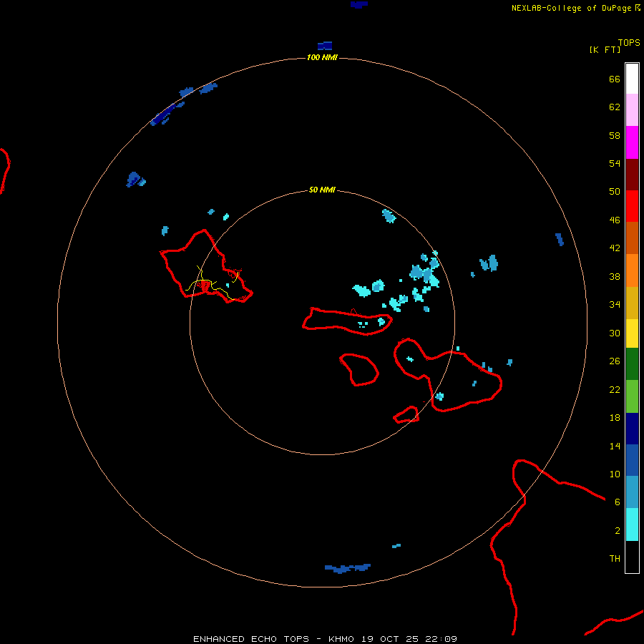Click the small oval island outline near center
The width and height of the screenshot is (644, 644).
pos(359,370)
